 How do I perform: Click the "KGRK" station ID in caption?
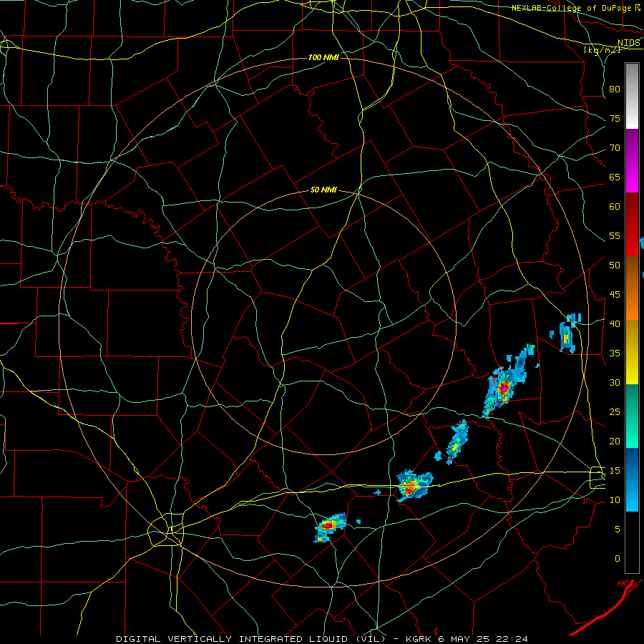pos(418,639)
